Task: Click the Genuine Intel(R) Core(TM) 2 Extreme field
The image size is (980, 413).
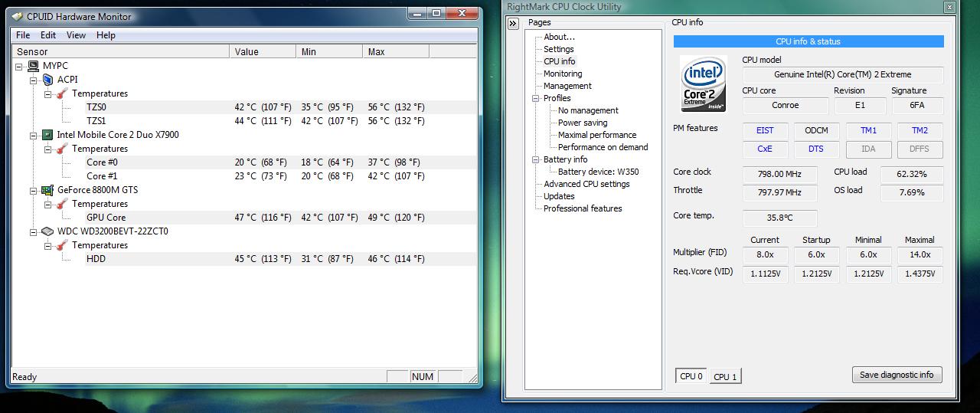Action: tap(842, 75)
